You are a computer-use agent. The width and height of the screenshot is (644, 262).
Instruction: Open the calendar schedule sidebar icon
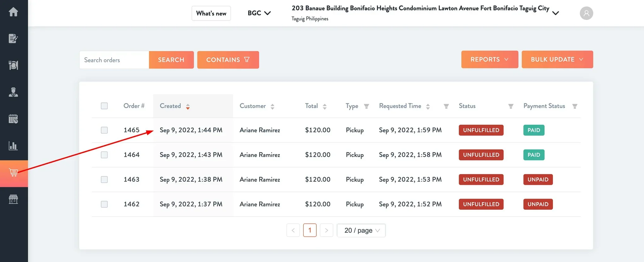coord(13,119)
